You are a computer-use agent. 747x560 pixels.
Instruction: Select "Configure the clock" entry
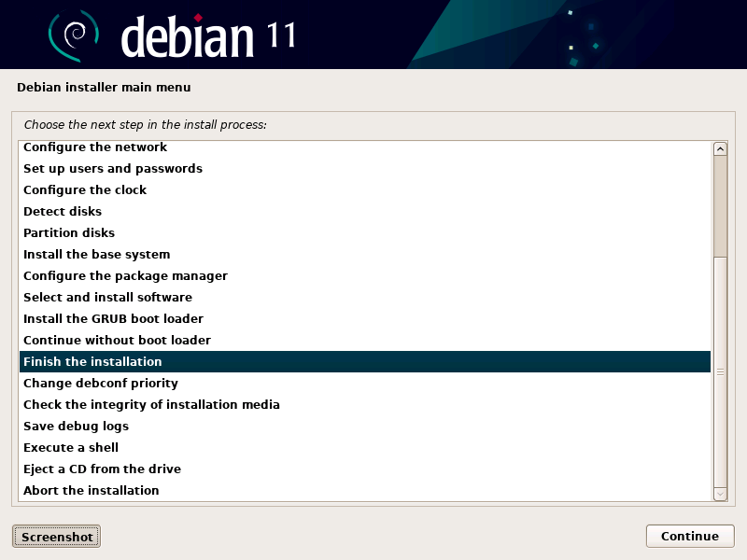[365, 190]
